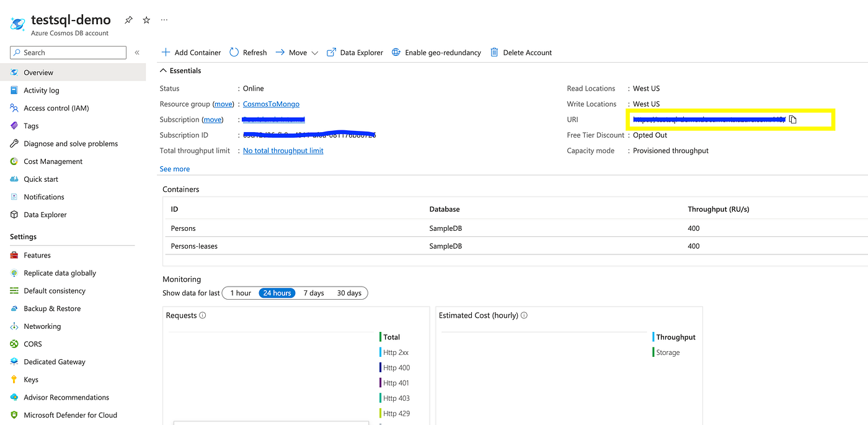Open the CosmosToMongo resource group link

click(270, 104)
